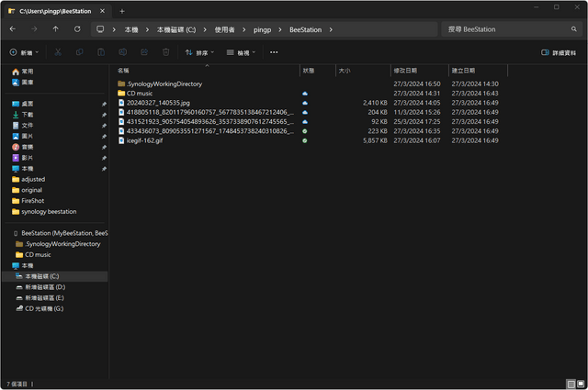Image resolution: width=588 pixels, height=390 pixels.
Task: Go forward with the arrow button
Action: (x=34, y=28)
